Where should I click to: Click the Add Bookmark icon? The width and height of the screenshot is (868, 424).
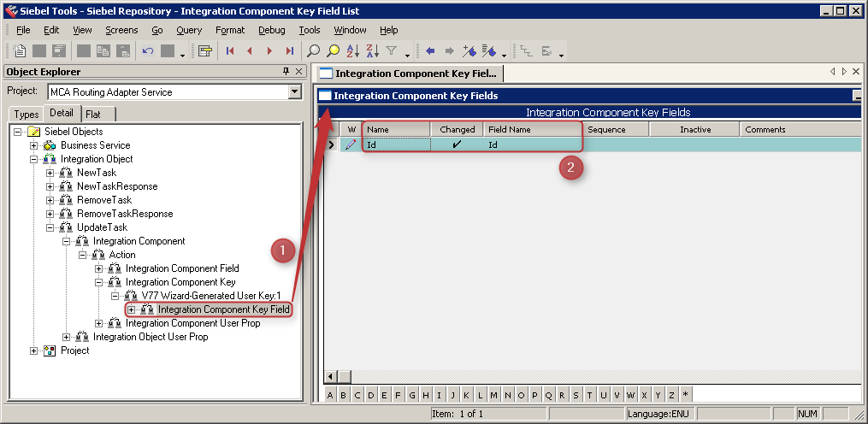(x=469, y=51)
